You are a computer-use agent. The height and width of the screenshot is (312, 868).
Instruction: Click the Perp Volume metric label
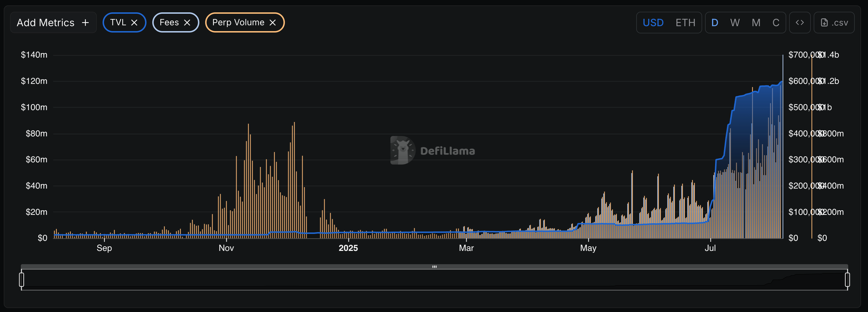point(238,23)
